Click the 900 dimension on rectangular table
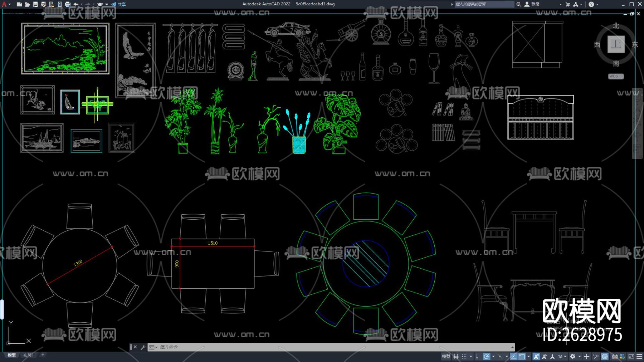 click(x=177, y=264)
